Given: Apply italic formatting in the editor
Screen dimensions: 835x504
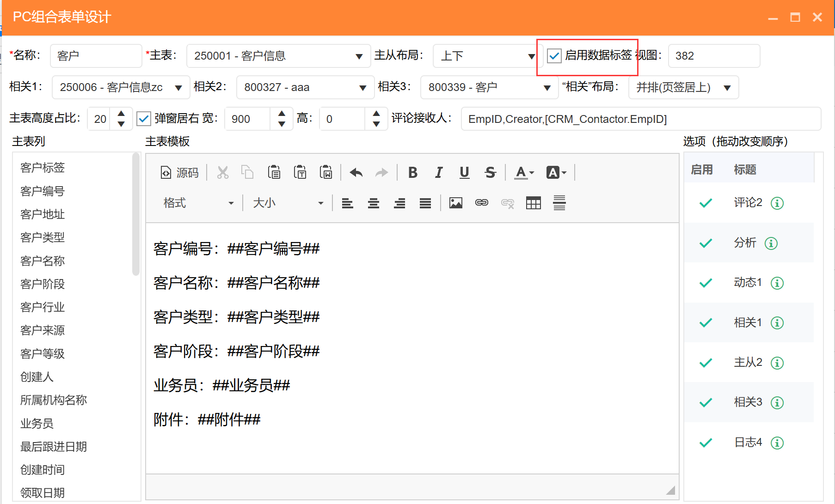Looking at the screenshot, I should pyautogui.click(x=438, y=173).
